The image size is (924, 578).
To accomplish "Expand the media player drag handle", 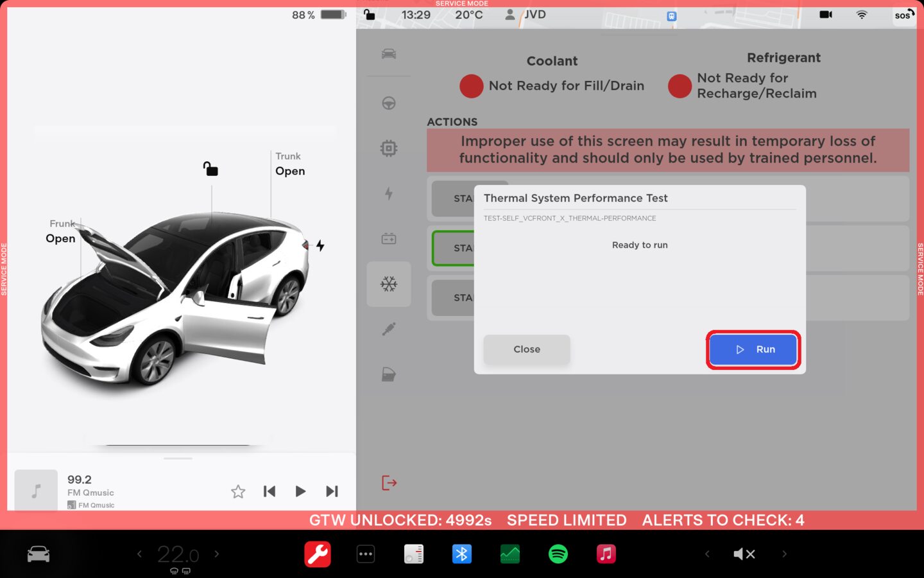I will [178, 459].
